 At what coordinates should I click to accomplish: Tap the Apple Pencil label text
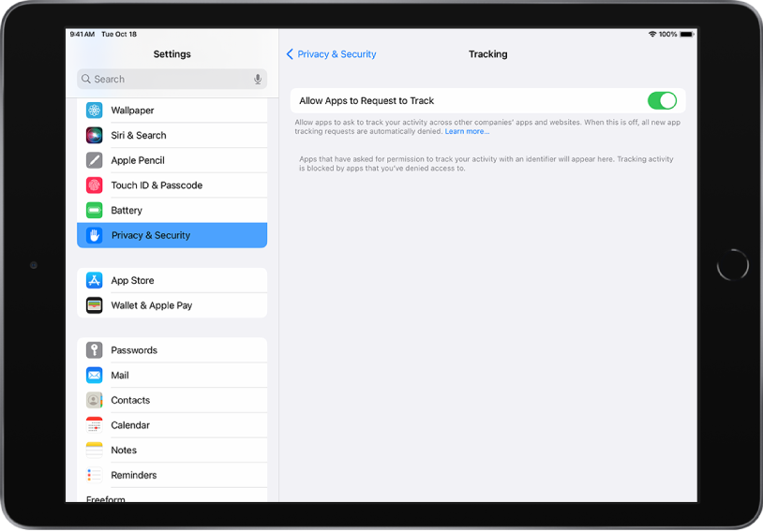(x=138, y=160)
